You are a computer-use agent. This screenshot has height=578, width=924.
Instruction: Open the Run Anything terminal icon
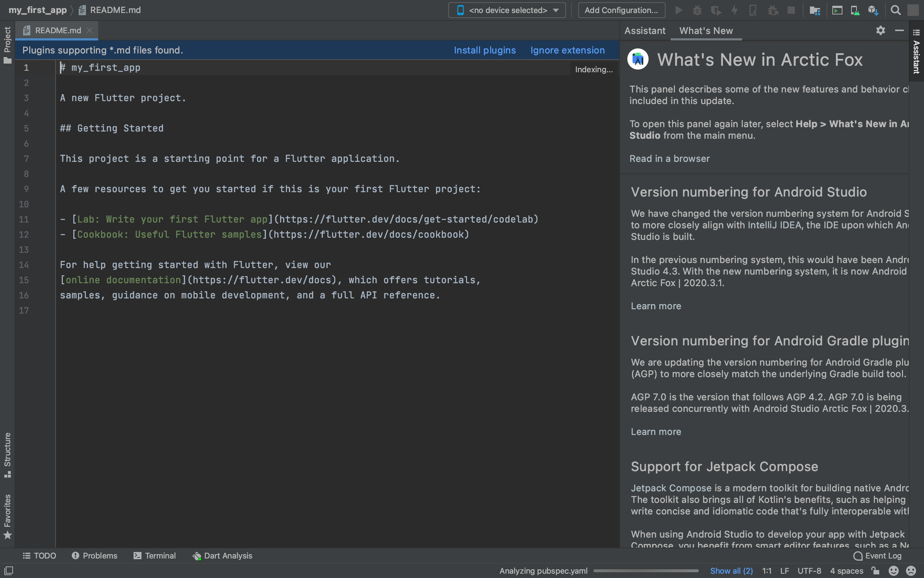click(x=837, y=10)
